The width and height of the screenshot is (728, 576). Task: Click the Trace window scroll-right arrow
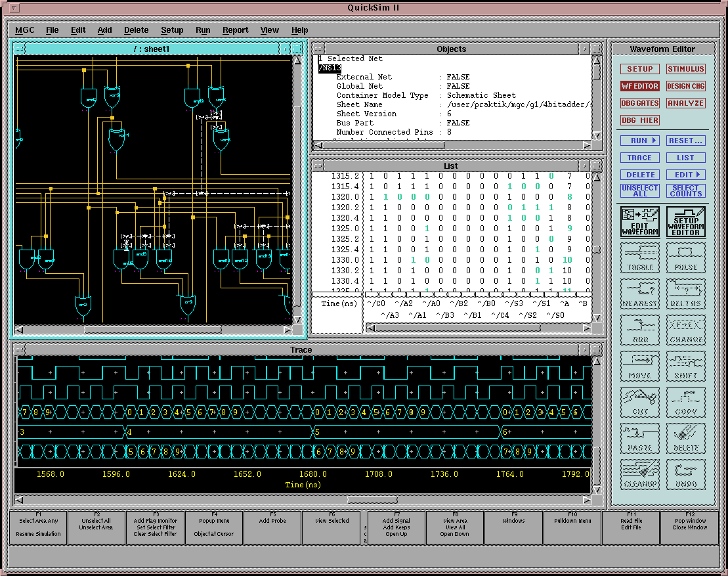pyautogui.click(x=587, y=500)
